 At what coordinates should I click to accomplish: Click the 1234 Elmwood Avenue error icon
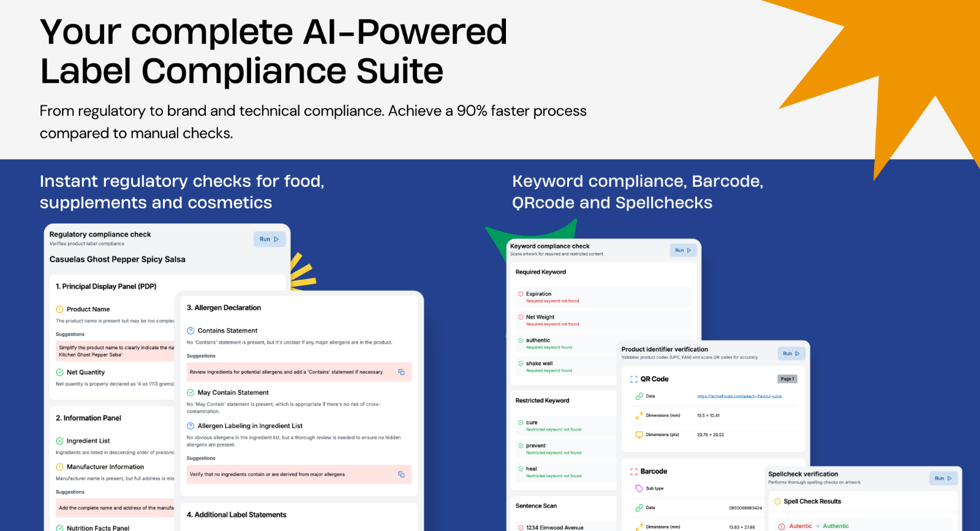point(521,527)
